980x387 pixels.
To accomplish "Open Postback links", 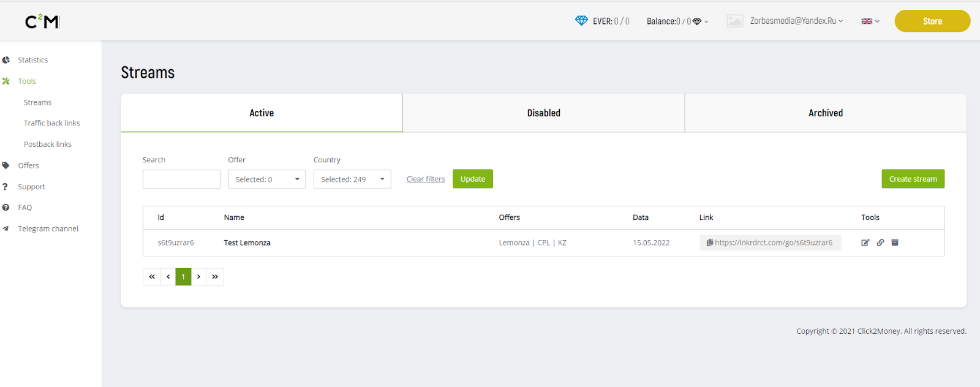I will (48, 145).
